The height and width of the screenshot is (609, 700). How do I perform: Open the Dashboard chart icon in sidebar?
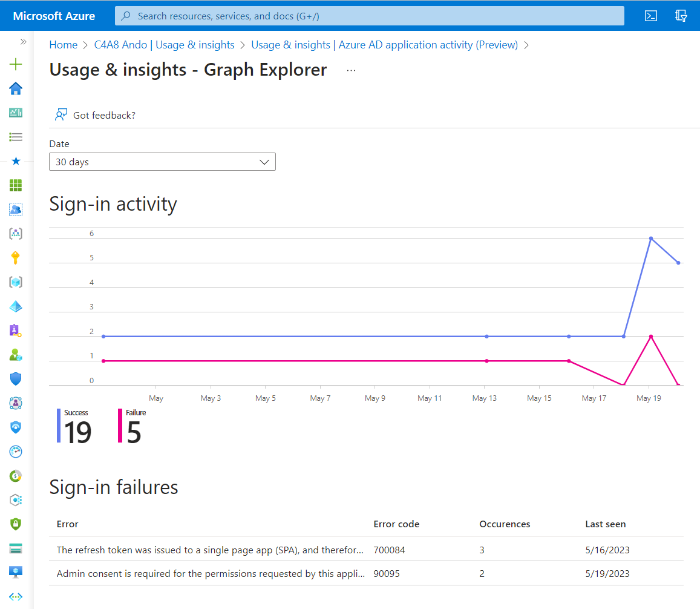[x=16, y=113]
